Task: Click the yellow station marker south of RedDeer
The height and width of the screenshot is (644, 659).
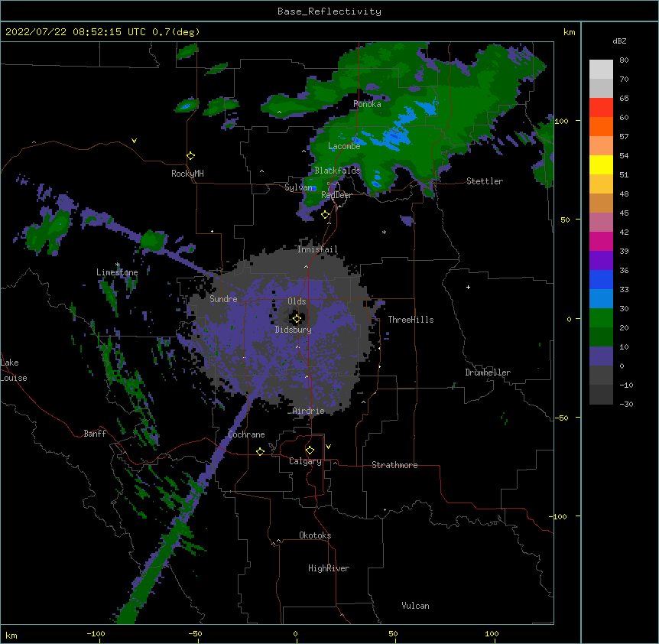Action: click(x=326, y=215)
